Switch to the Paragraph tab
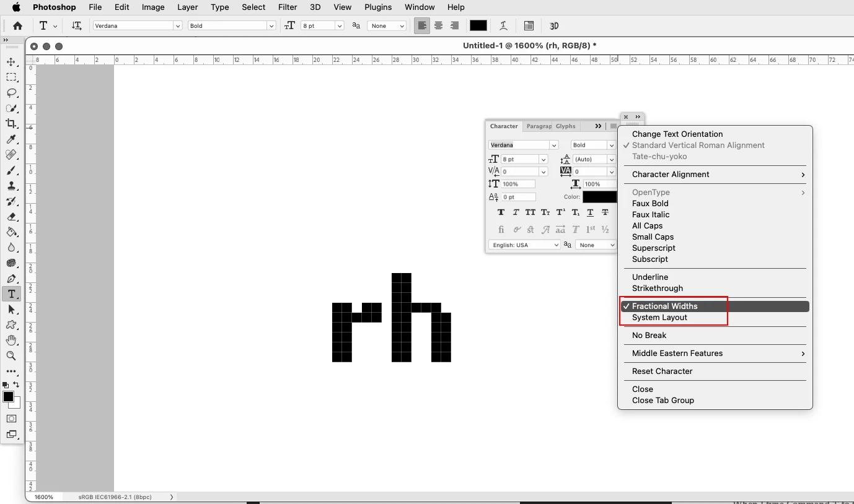Image resolution: width=854 pixels, height=504 pixels. [x=539, y=126]
